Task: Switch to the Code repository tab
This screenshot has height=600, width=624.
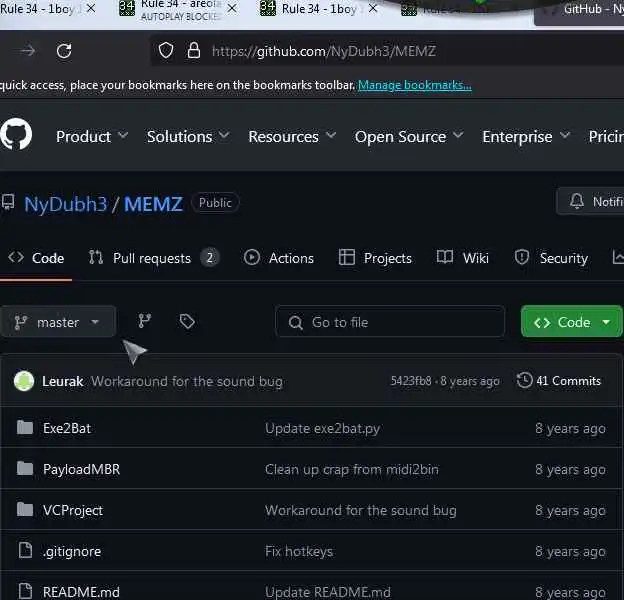Action: [x=36, y=258]
